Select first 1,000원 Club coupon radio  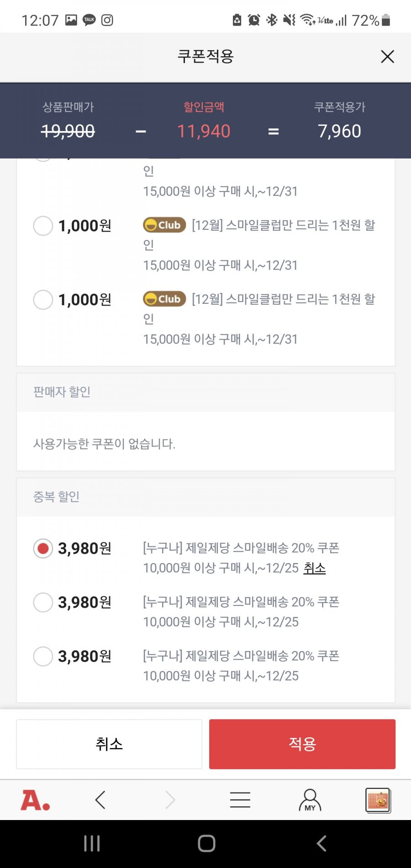pos(43,226)
